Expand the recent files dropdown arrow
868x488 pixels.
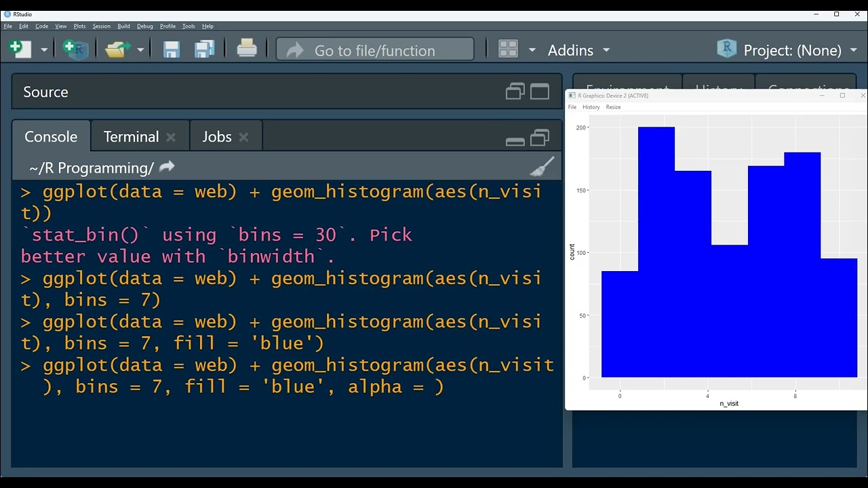(140, 50)
